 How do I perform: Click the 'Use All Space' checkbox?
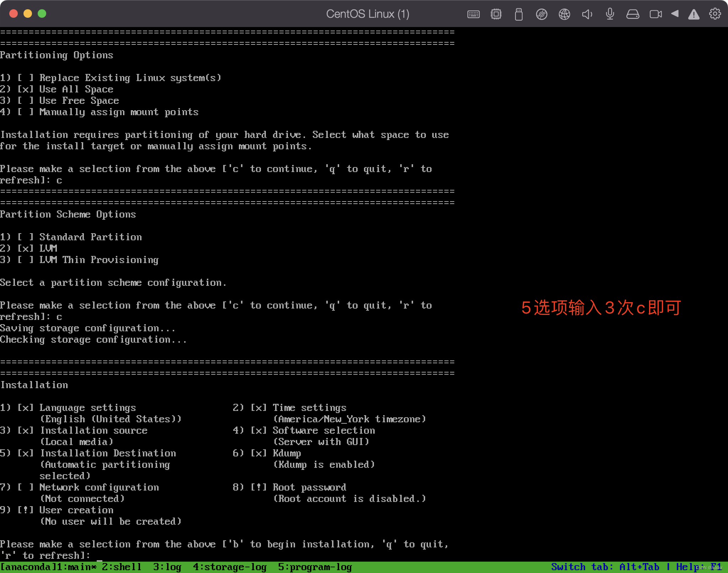tap(25, 89)
